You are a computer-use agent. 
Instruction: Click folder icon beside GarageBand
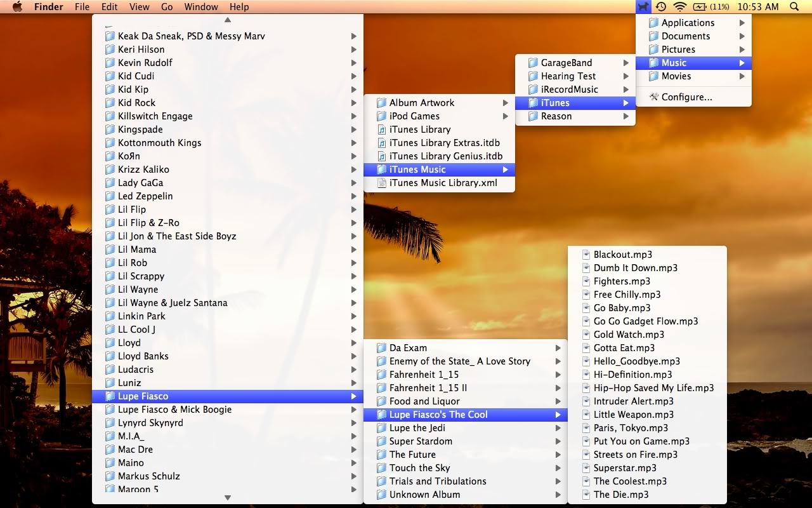click(533, 63)
